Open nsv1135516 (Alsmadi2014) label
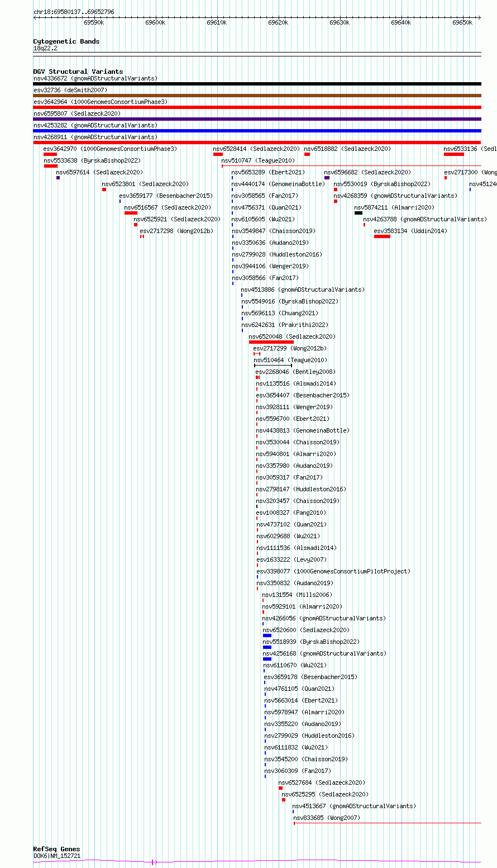Viewport: 497px width, 868px height. coord(297,383)
